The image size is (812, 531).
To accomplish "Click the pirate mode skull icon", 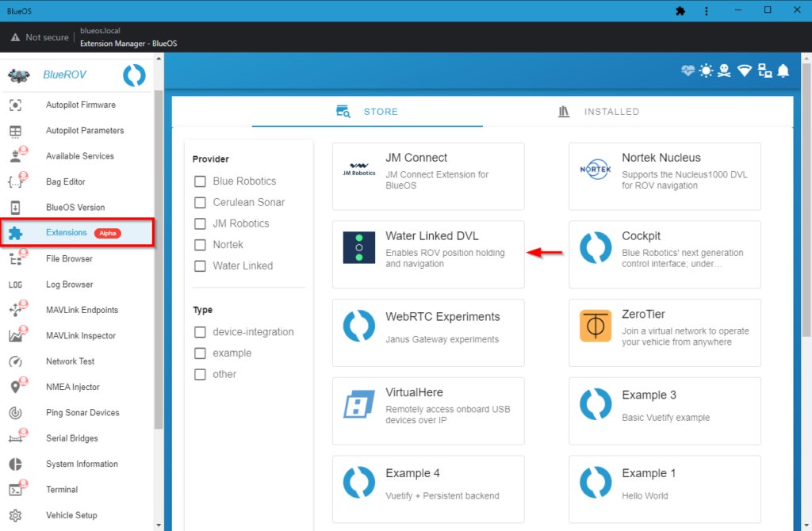I will coord(725,71).
